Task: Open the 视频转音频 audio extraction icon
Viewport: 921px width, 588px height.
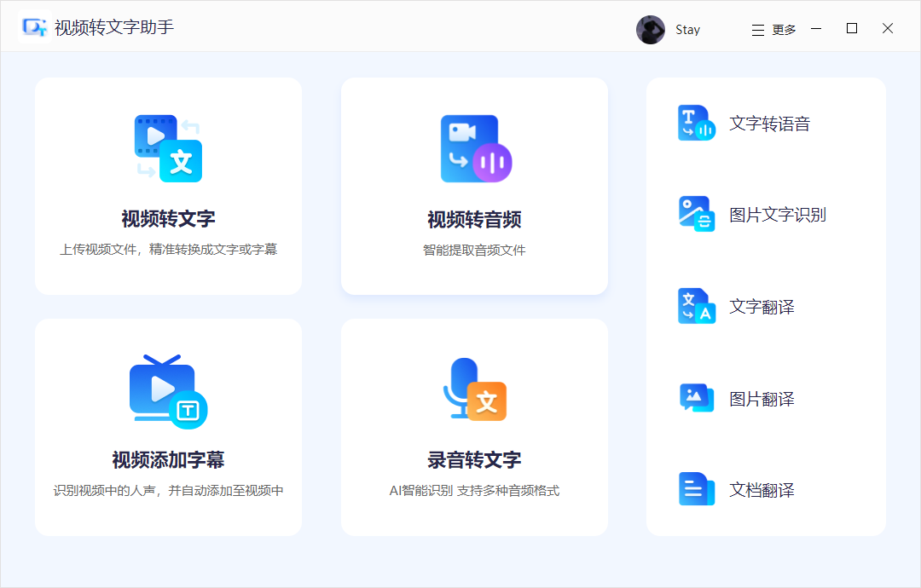Action: pos(474,150)
